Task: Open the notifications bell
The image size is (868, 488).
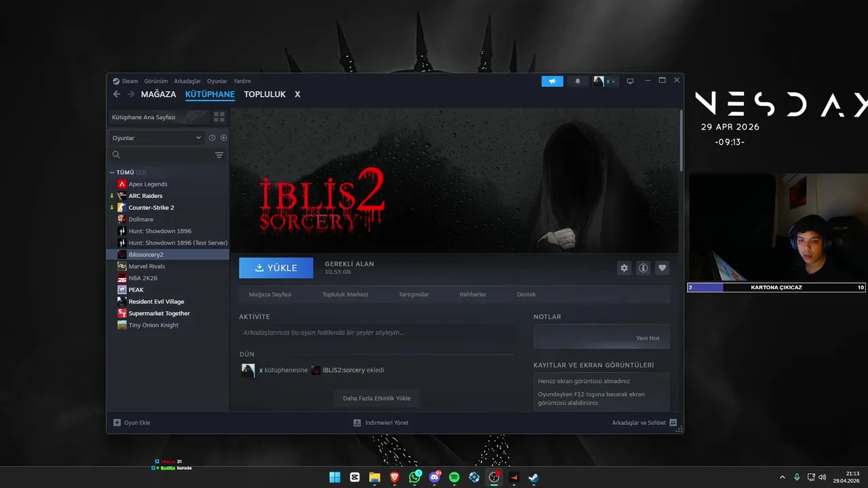Action: pyautogui.click(x=578, y=81)
